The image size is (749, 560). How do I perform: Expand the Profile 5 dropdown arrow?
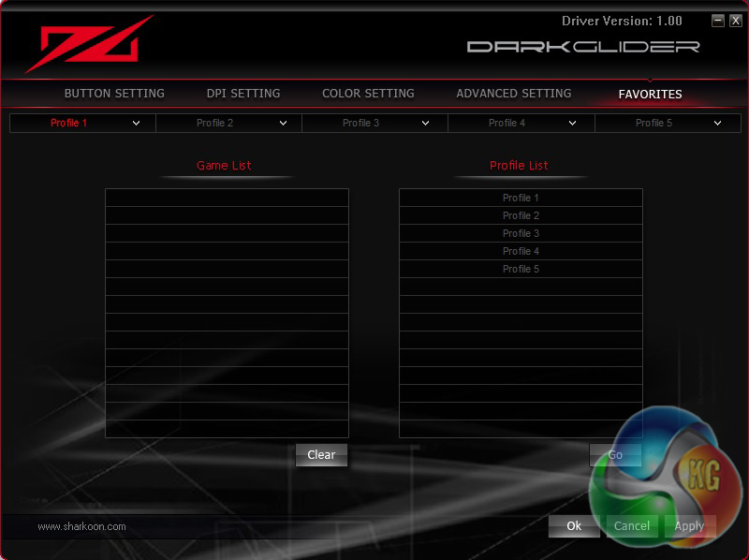coord(717,124)
